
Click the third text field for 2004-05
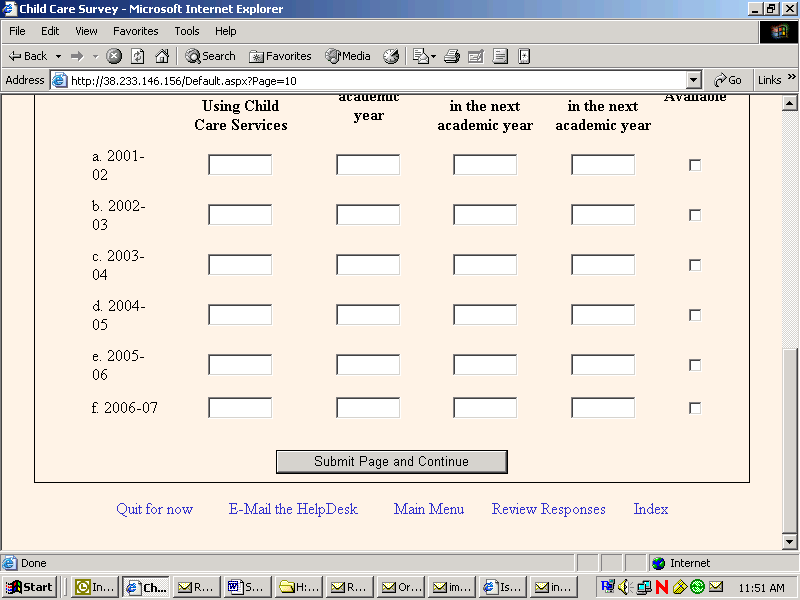pyautogui.click(x=485, y=315)
